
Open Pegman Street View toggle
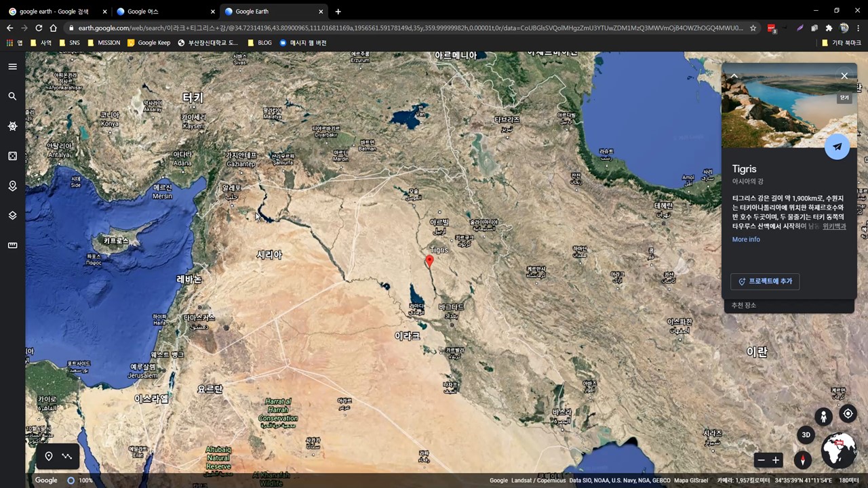pos(823,416)
